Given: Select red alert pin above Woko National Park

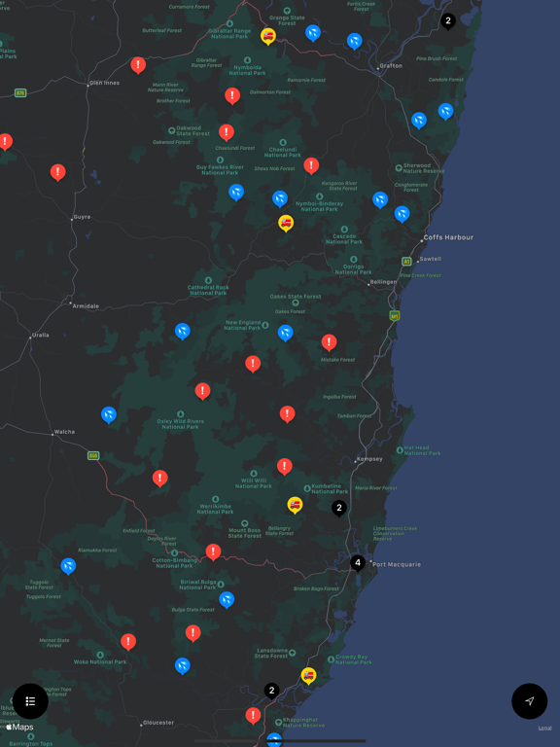Looking at the screenshot, I should tap(128, 642).
